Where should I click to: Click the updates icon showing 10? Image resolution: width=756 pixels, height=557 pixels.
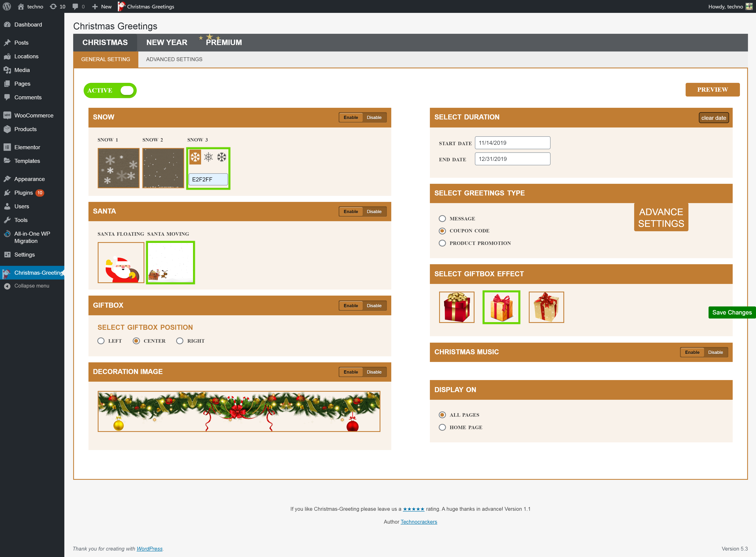[53, 6]
